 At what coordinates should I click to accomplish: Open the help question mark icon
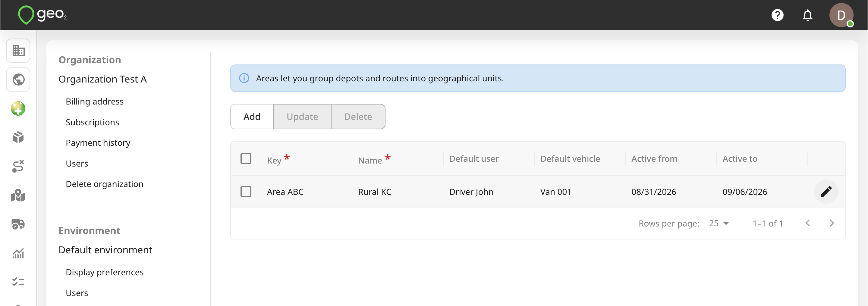[777, 15]
